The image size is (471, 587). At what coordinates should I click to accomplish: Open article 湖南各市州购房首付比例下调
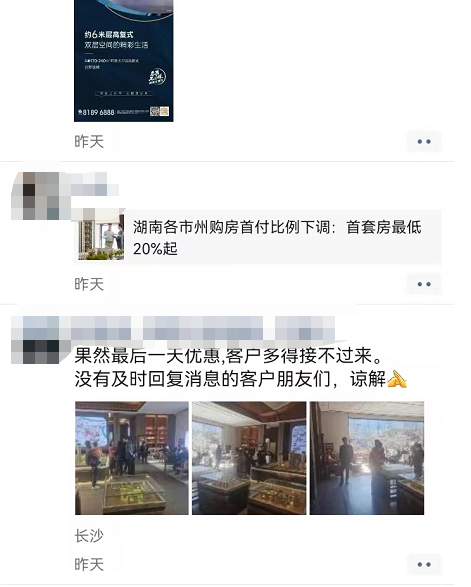277,238
